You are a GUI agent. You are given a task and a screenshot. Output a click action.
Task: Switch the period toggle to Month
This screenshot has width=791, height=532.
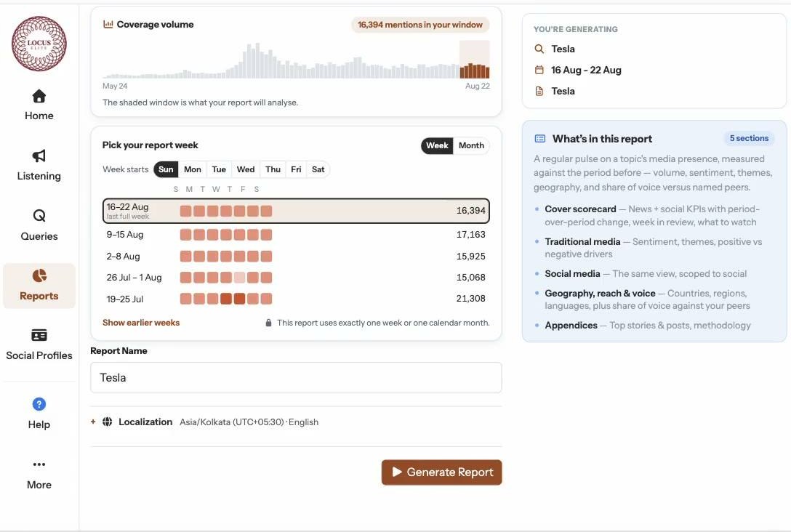pyautogui.click(x=471, y=145)
